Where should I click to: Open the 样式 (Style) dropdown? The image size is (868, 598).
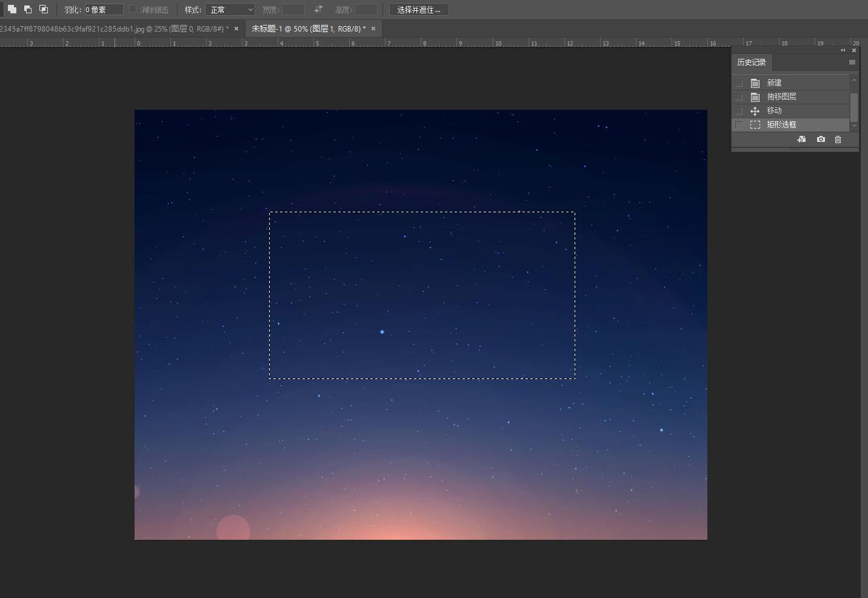tap(230, 10)
